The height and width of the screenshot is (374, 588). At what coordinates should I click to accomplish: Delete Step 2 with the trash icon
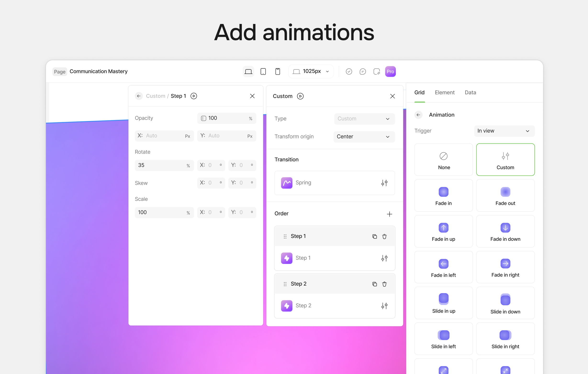[384, 284]
